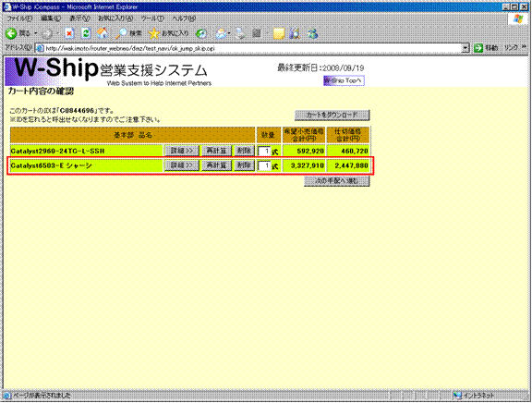Click the 3,327,910 price cell
This screenshot has width=532, height=403.
pos(304,165)
